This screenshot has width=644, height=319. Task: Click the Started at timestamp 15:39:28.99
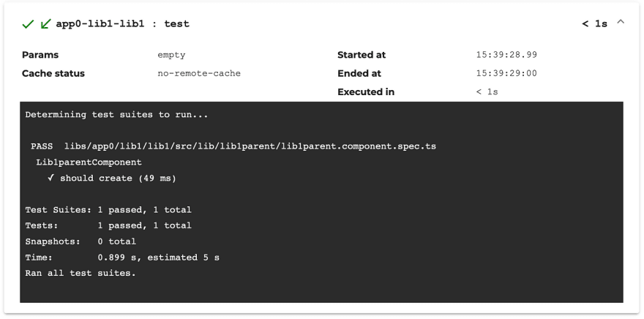(507, 55)
